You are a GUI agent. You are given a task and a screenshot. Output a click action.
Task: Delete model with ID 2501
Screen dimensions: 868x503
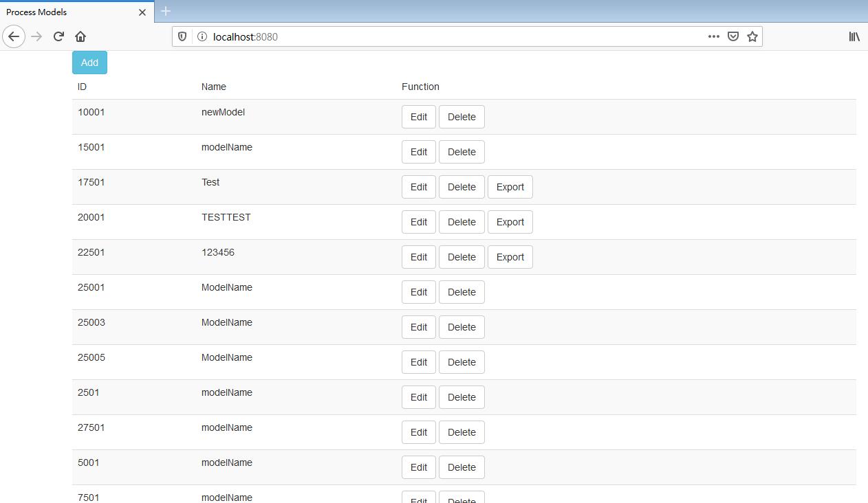click(462, 397)
